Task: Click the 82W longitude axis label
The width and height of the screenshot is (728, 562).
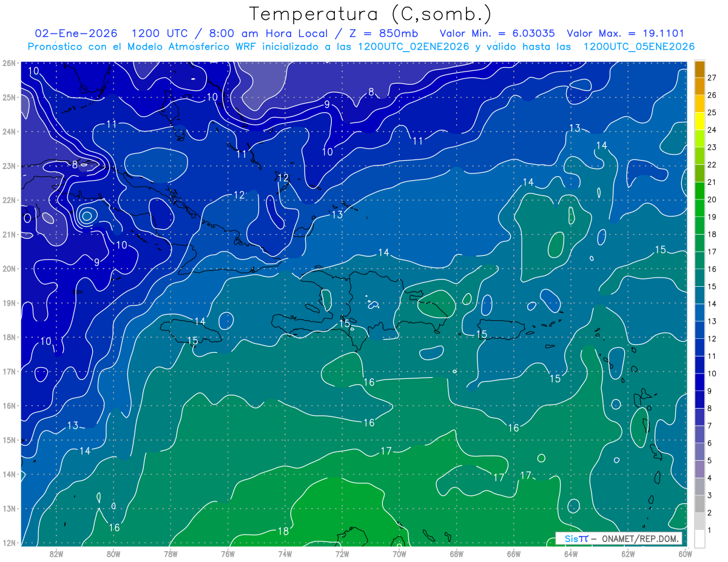Action: pos(56,553)
